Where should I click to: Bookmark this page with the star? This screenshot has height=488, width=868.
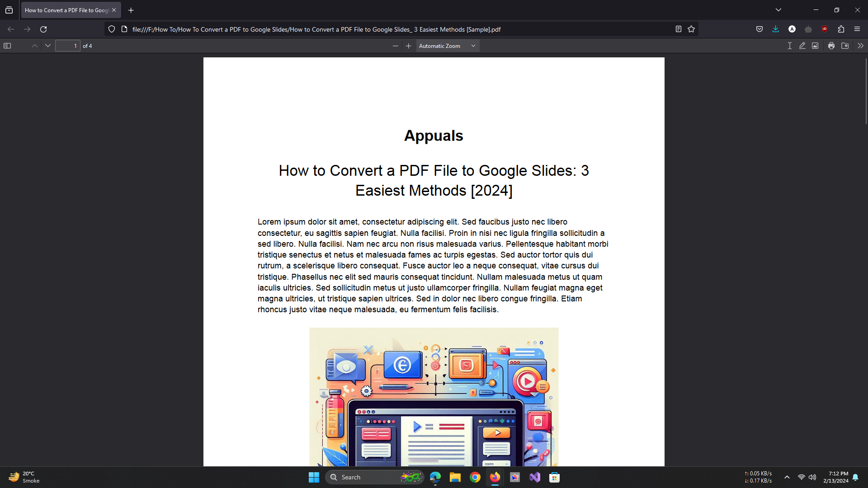pyautogui.click(x=691, y=29)
